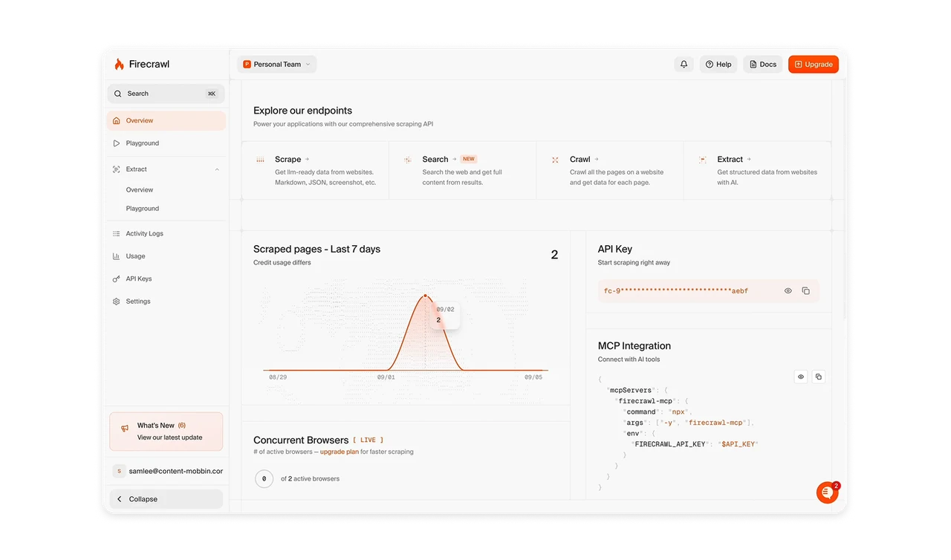
Task: Click the orange Upgrade button
Action: 814,65
